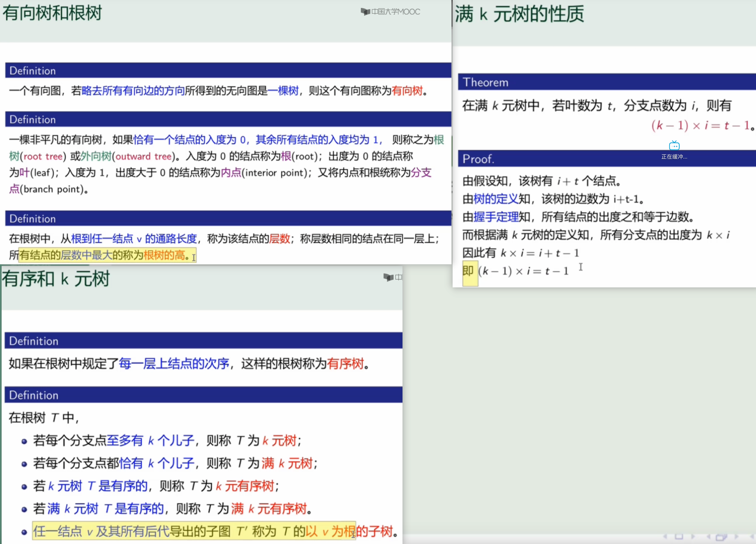Click the slide title 满 k 元树的性质

point(520,14)
